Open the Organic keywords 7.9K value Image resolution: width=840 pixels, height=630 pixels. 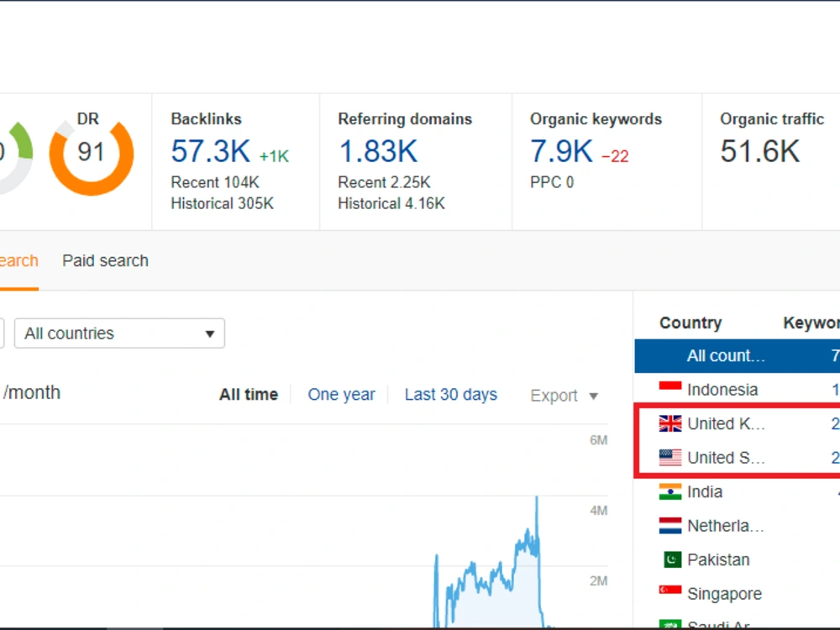[x=561, y=151]
